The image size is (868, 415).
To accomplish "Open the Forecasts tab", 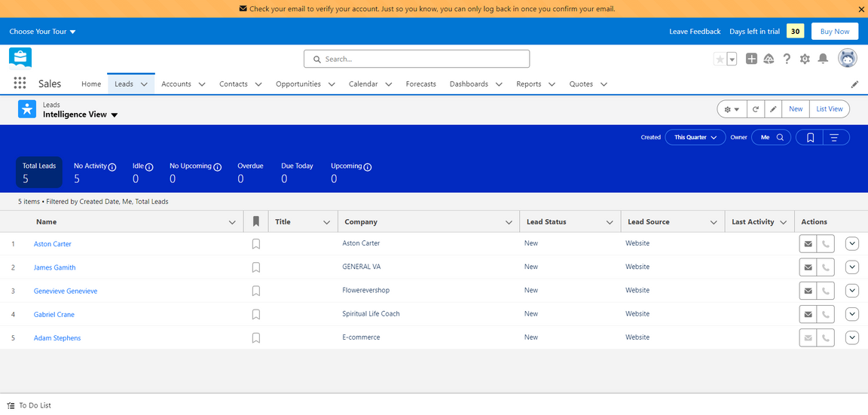I will 420,84.
